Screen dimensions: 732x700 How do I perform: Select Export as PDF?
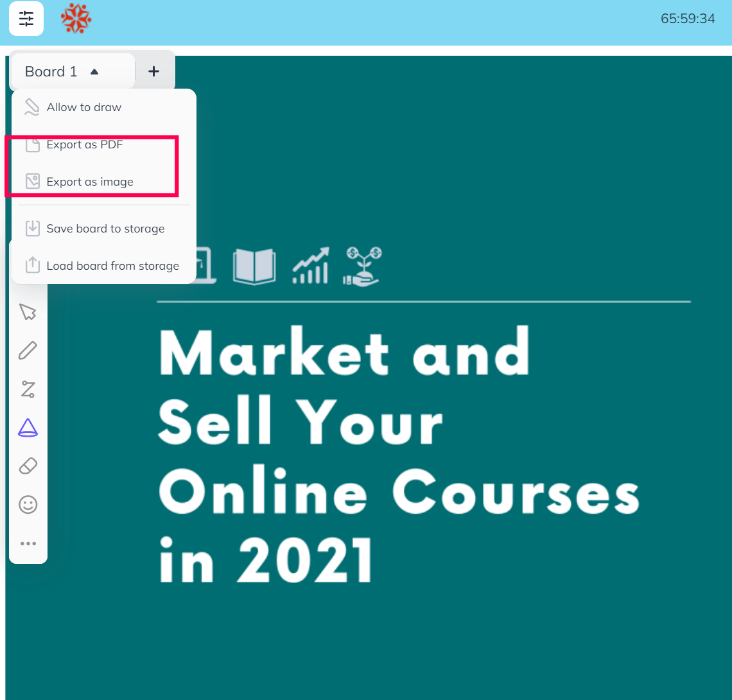(x=103, y=144)
